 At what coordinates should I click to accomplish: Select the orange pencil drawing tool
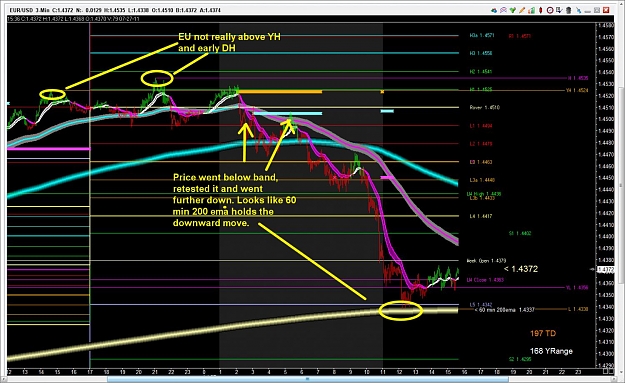click(x=522, y=10)
